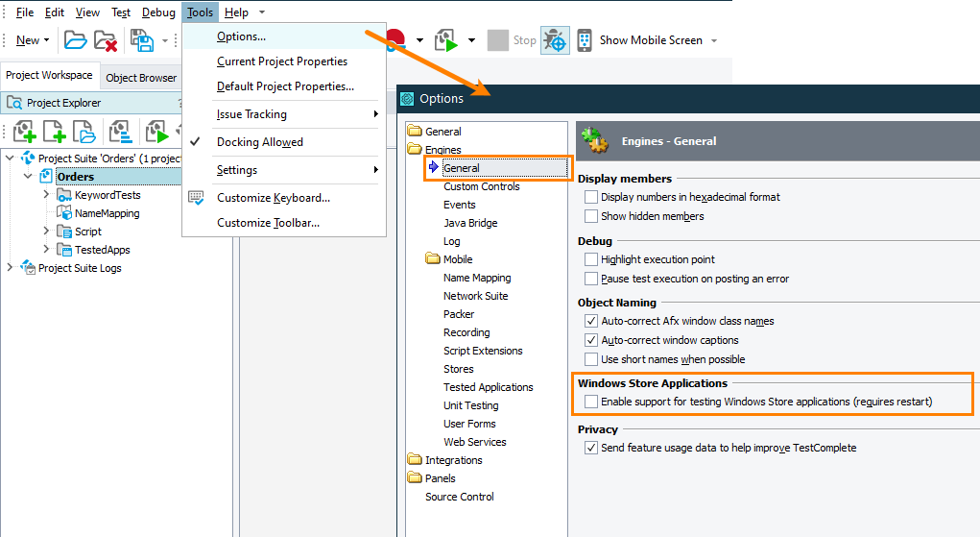Click the Customize Keyboard menu icon
Image resolution: width=980 pixels, height=537 pixels.
pyautogui.click(x=196, y=198)
